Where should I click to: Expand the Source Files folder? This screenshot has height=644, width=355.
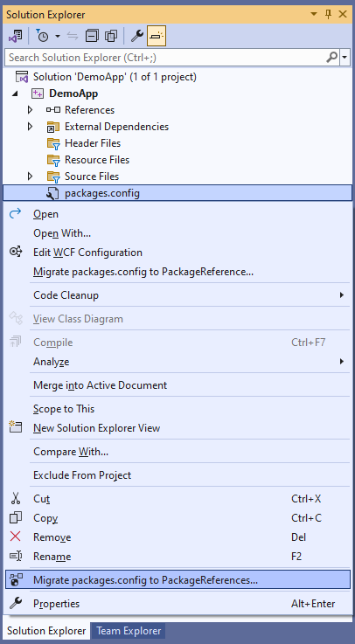(x=30, y=177)
